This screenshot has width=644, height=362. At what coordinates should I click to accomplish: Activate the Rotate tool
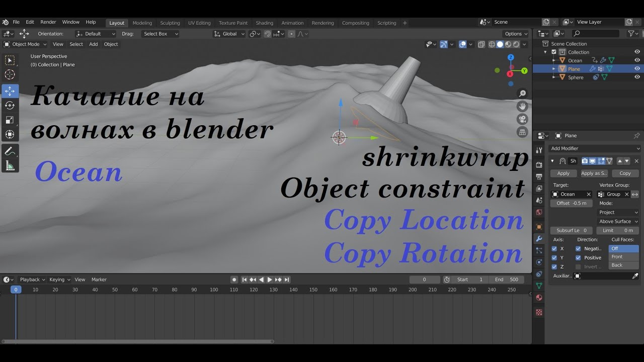(10, 106)
